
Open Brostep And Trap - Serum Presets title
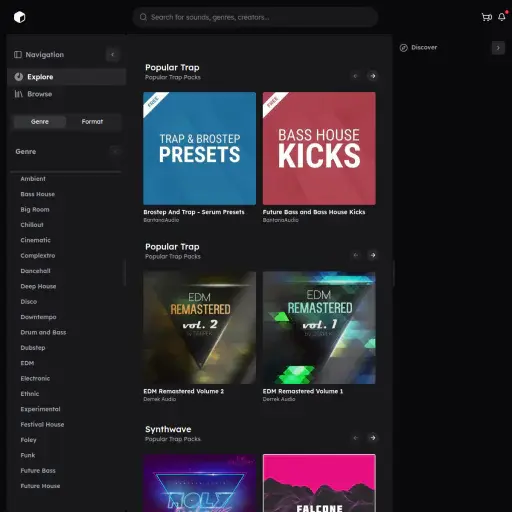click(194, 212)
